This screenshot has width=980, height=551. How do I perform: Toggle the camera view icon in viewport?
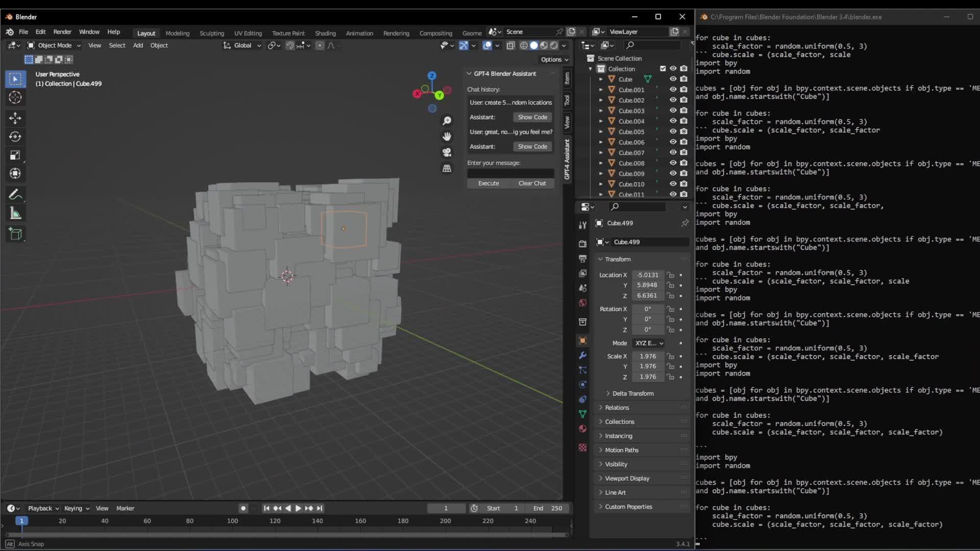pyautogui.click(x=447, y=153)
